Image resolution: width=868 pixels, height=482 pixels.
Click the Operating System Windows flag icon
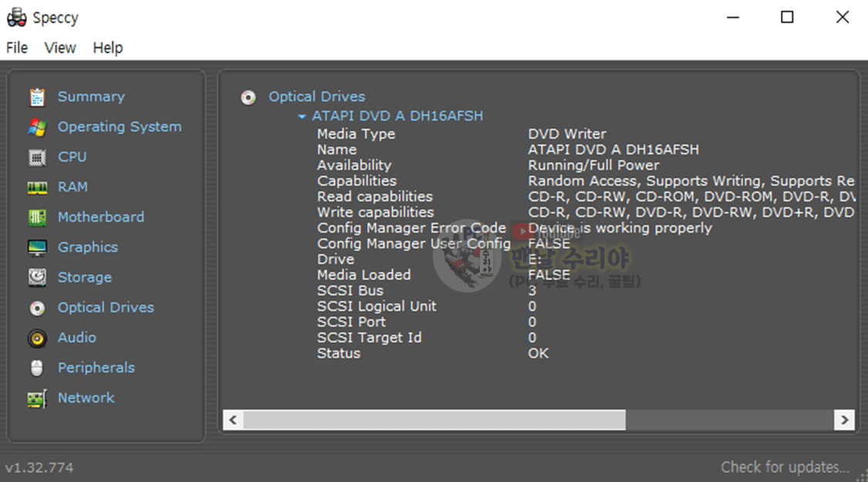coord(37,127)
